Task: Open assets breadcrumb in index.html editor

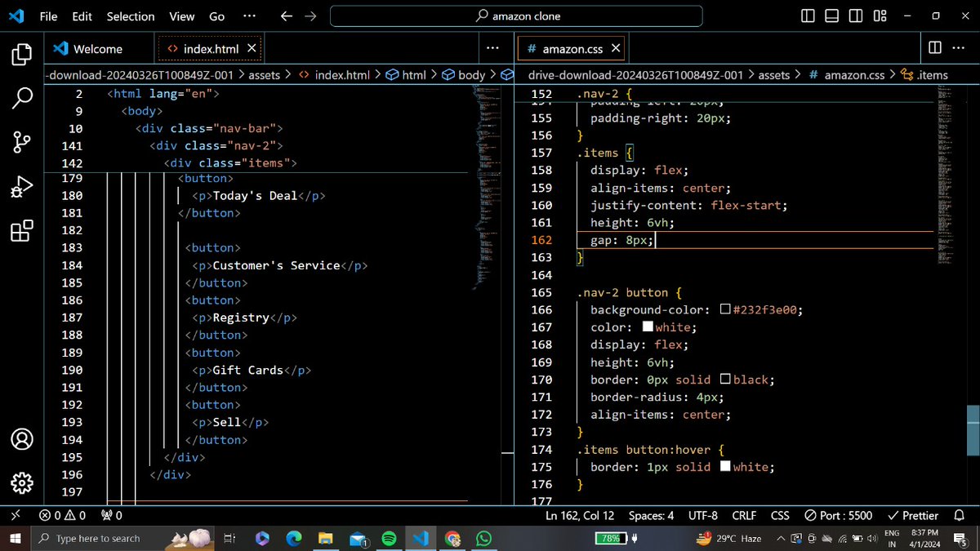Action: [264, 74]
